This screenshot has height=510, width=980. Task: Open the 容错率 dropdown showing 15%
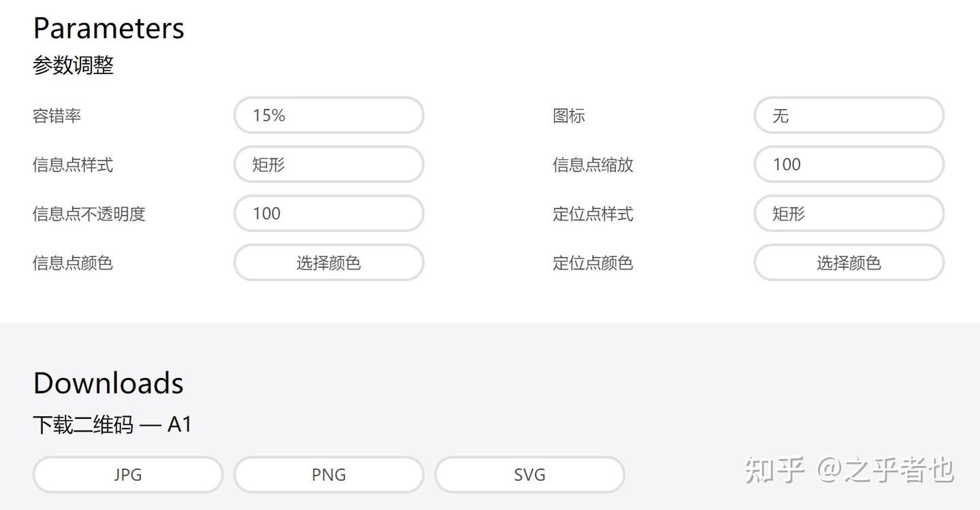click(328, 116)
